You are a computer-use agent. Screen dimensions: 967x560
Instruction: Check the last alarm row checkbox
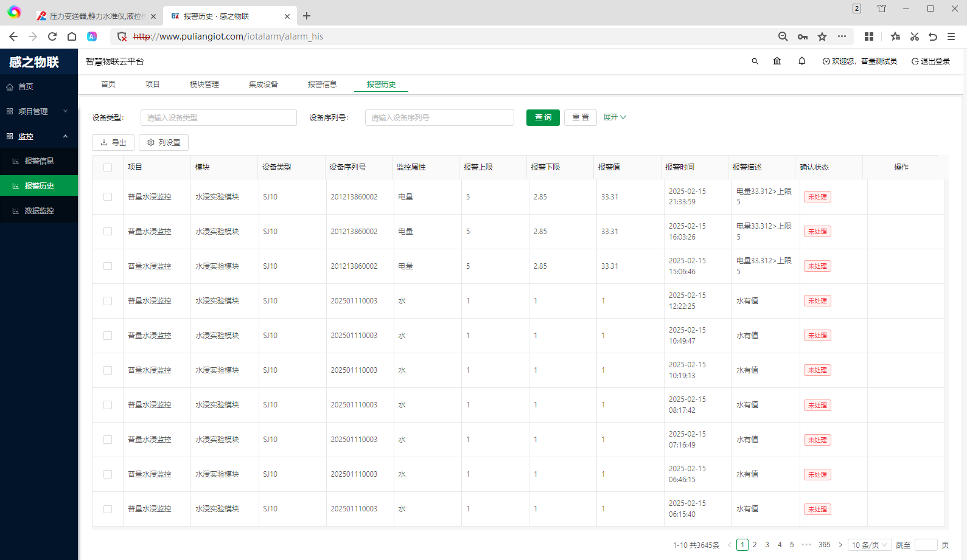[x=108, y=509]
